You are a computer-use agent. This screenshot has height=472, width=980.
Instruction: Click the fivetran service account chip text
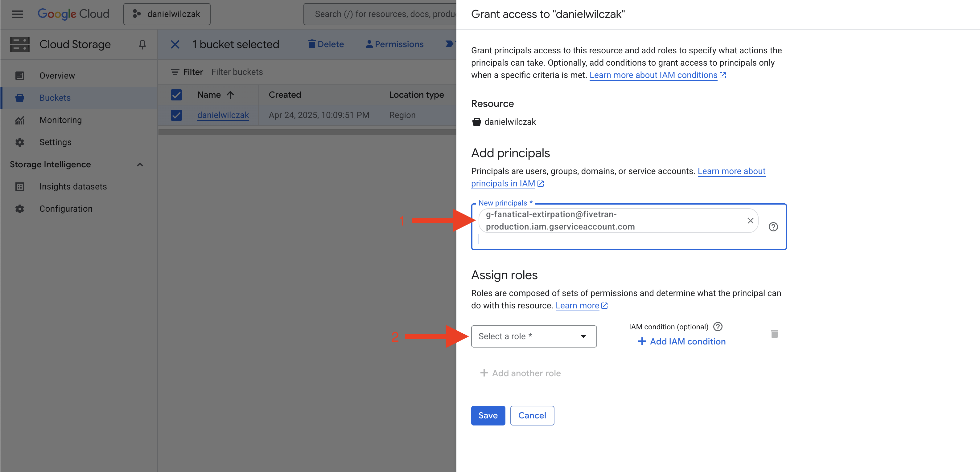click(x=560, y=220)
